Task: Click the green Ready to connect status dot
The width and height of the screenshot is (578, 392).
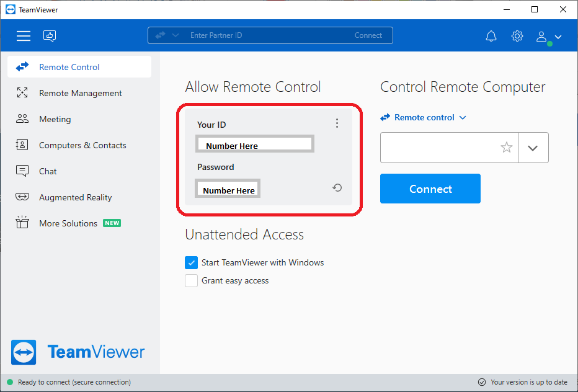Action: (10, 382)
